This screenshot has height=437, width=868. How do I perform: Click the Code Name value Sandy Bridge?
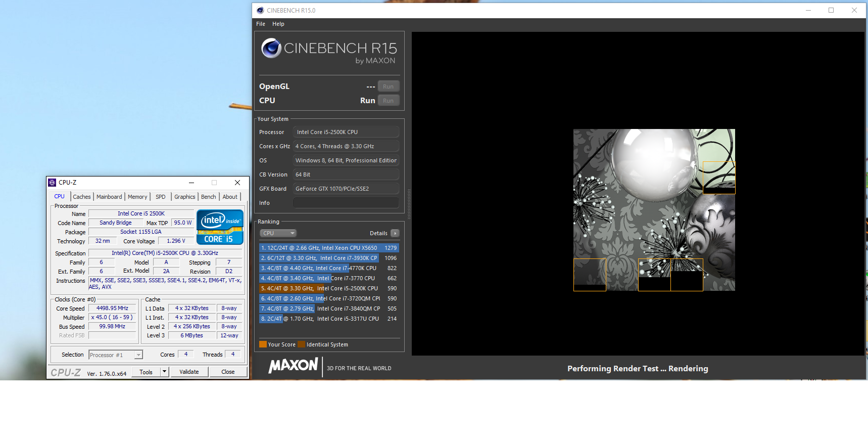tap(116, 223)
